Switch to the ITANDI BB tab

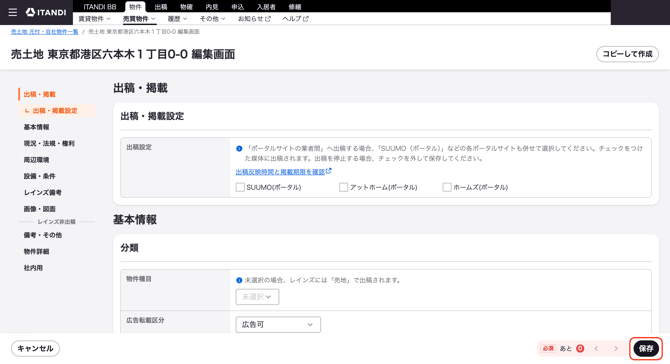click(100, 7)
